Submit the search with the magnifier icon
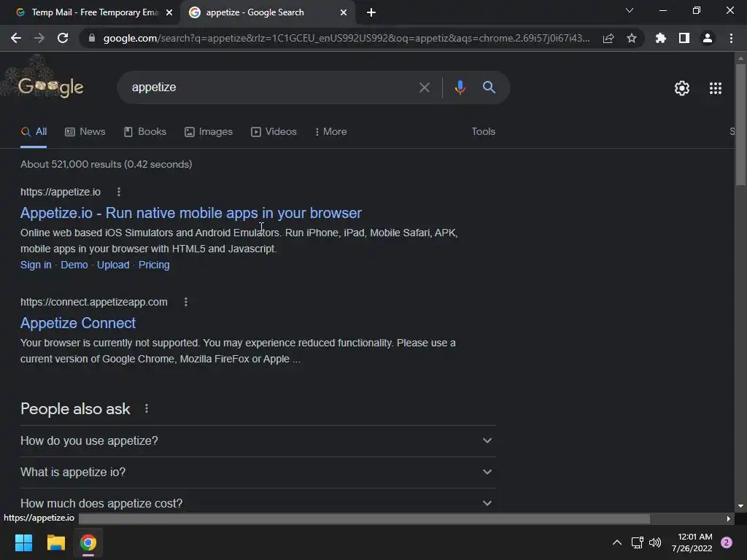The width and height of the screenshot is (747, 560). point(489,87)
